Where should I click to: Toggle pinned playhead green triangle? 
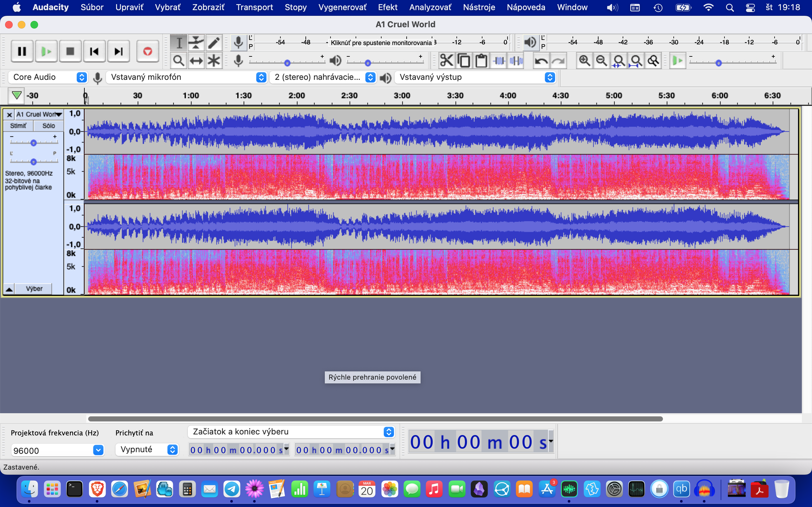coord(16,96)
